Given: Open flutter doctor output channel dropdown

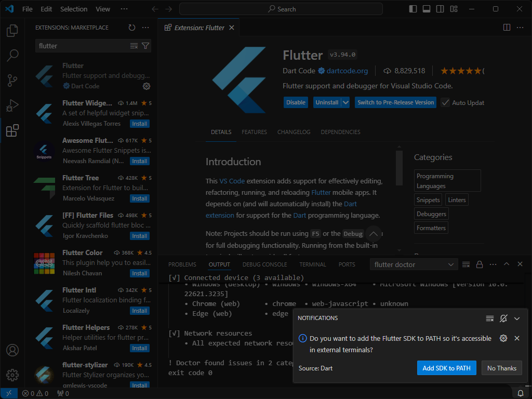Looking at the screenshot, I should tap(414, 264).
